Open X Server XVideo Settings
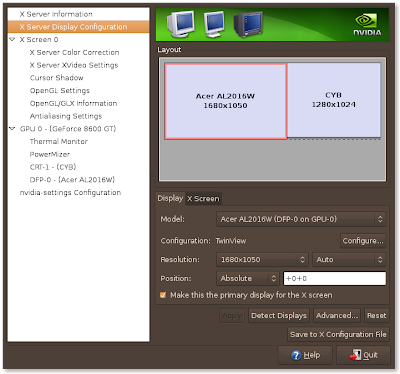 [x=74, y=65]
